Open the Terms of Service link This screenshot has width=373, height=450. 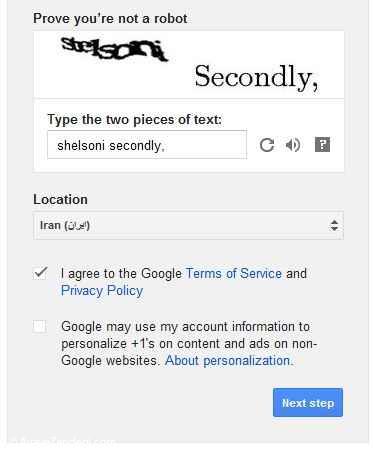tap(234, 274)
